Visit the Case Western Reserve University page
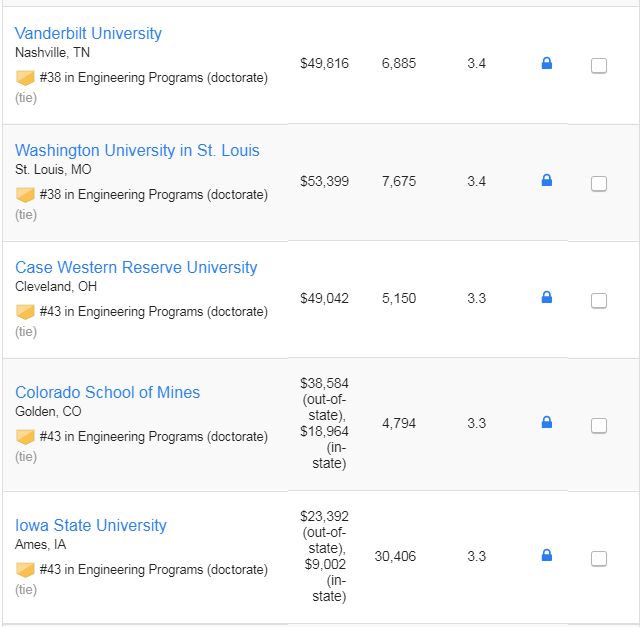Viewport: 641px width, 627px height. 136,267
